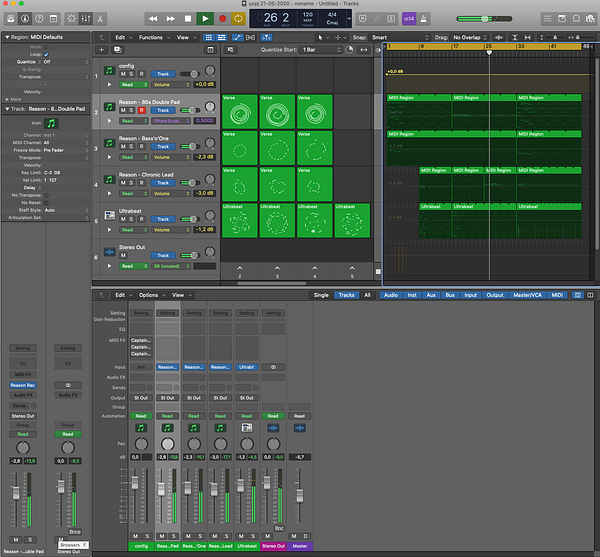Click the Stereo Out waveform track icon

coord(110,251)
